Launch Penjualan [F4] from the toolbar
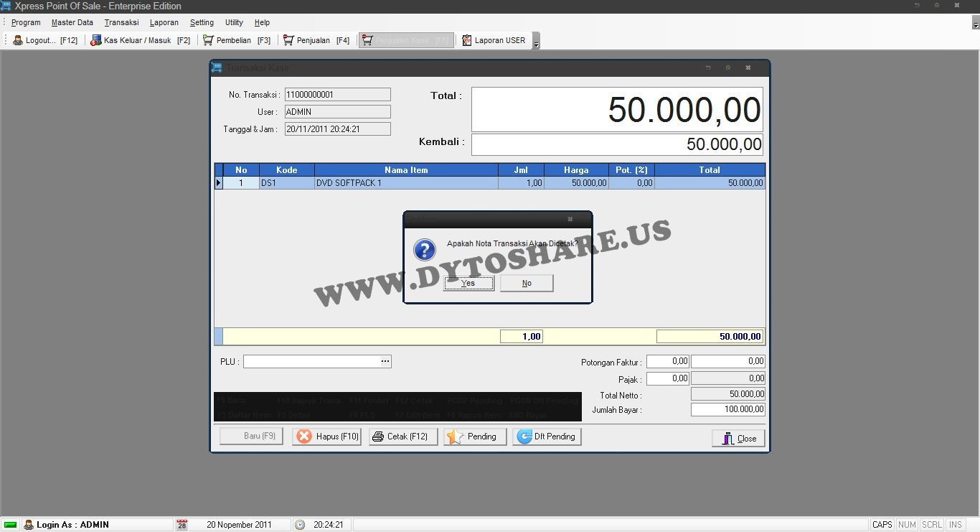Screen dimensions: 980x532 (316, 40)
